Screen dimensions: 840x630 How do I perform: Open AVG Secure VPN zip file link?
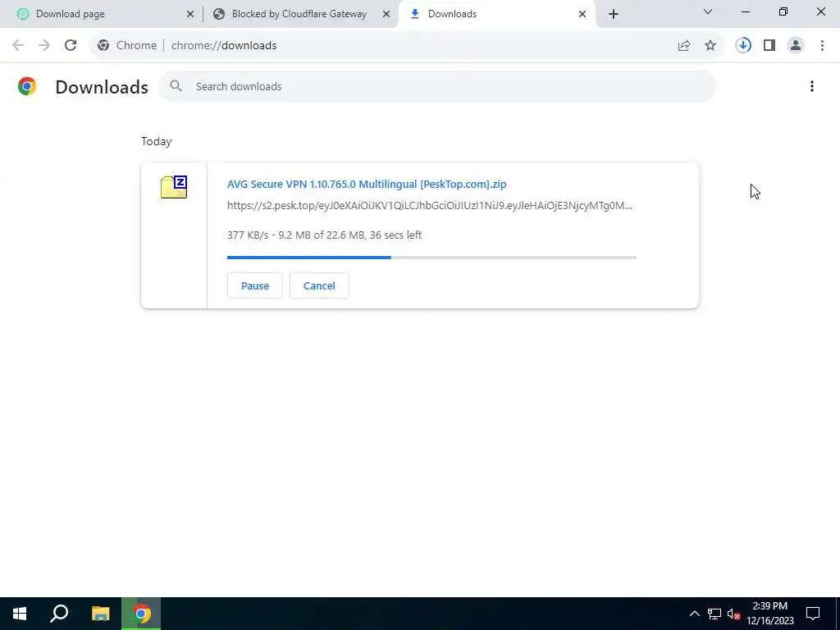(x=367, y=185)
